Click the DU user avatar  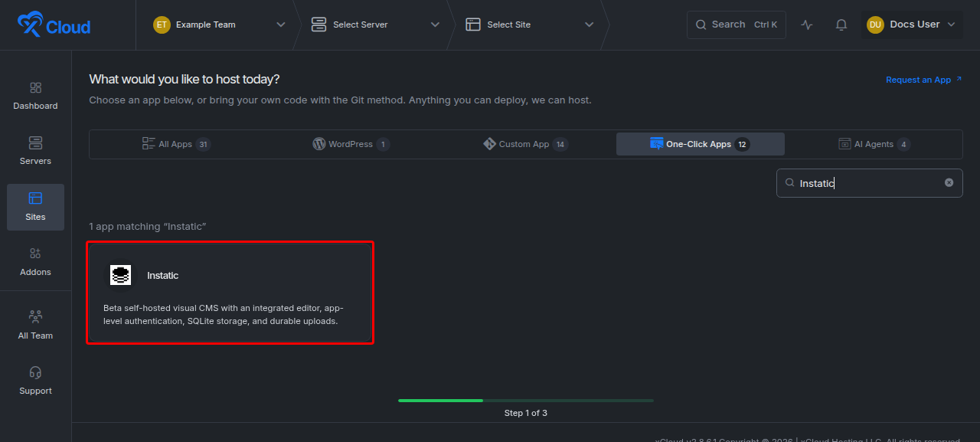pos(875,25)
